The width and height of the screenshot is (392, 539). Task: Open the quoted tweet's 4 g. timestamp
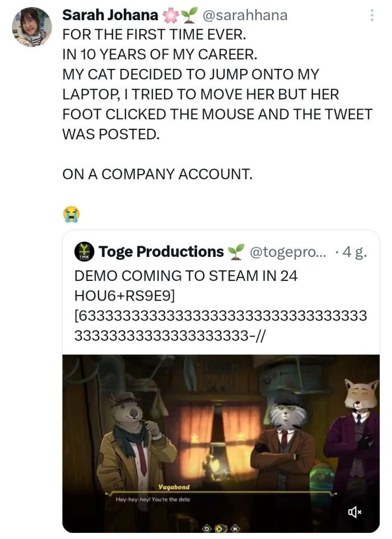pyautogui.click(x=354, y=252)
